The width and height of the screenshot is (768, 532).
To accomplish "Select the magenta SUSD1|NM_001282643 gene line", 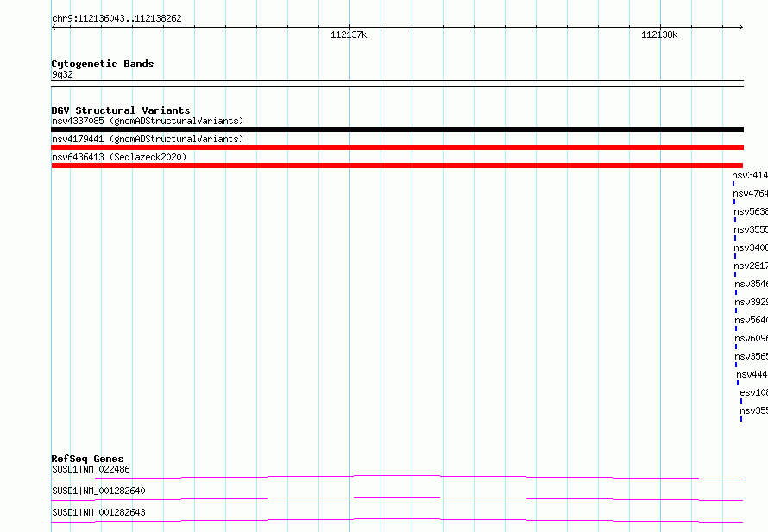I will pyautogui.click(x=397, y=520).
